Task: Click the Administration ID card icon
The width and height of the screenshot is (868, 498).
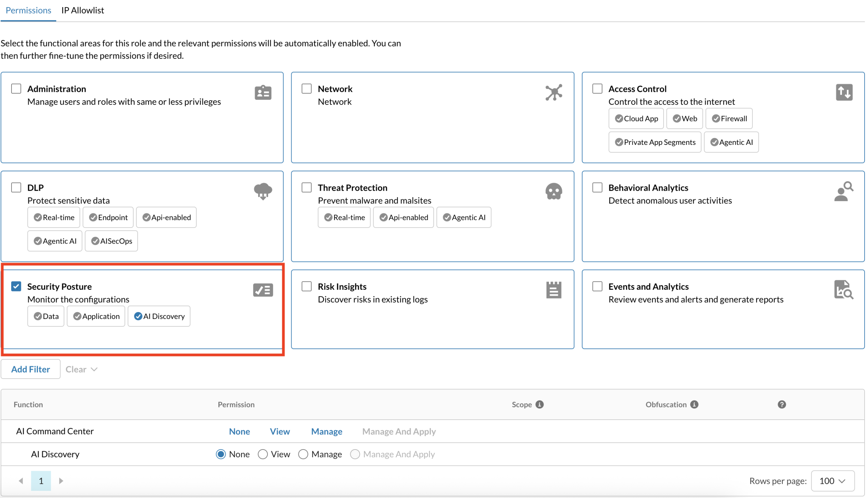Action: [263, 93]
